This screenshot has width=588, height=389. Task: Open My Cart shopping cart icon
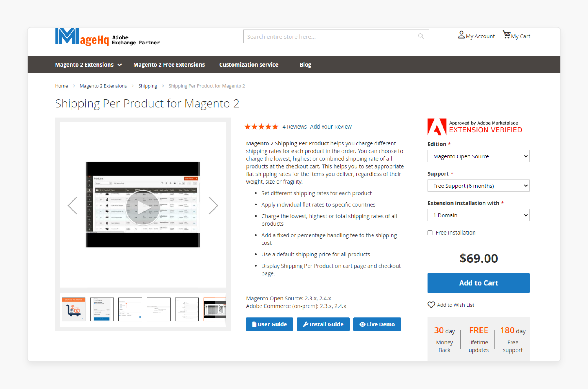coord(506,34)
